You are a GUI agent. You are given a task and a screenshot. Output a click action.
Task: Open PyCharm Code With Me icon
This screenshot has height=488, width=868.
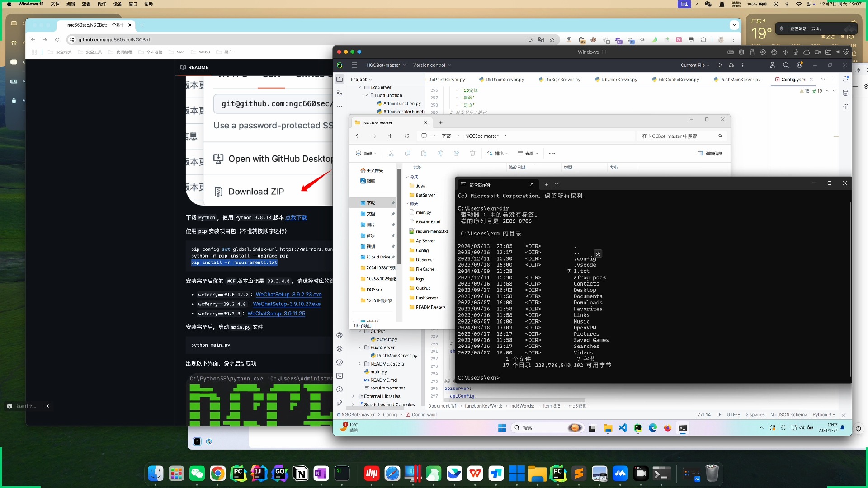click(772, 65)
